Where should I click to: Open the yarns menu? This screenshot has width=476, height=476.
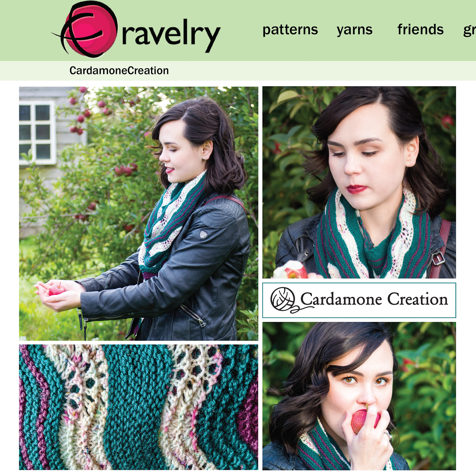tap(355, 30)
